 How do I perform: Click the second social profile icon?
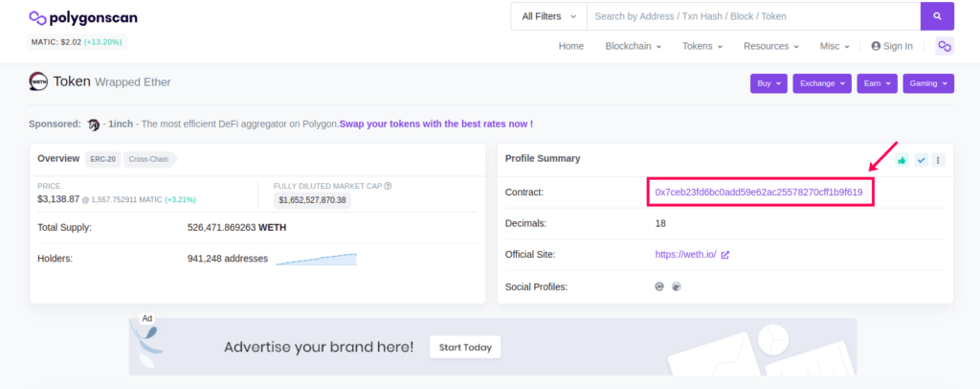pos(676,286)
